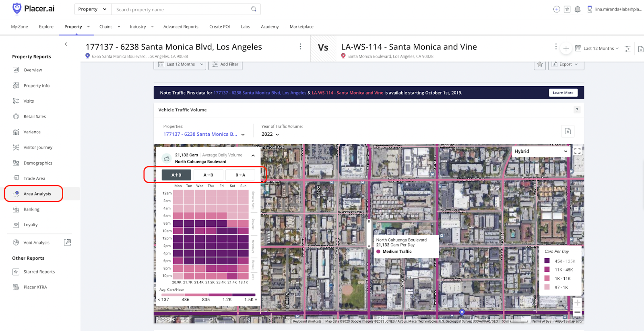Open the notifications bell

pyautogui.click(x=578, y=9)
